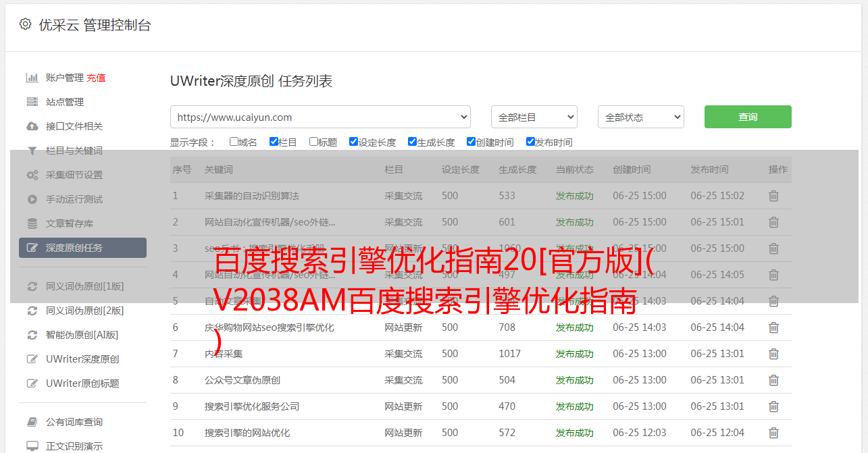868x453 pixels.
Task: Click 关键词 column header
Action: (219, 169)
